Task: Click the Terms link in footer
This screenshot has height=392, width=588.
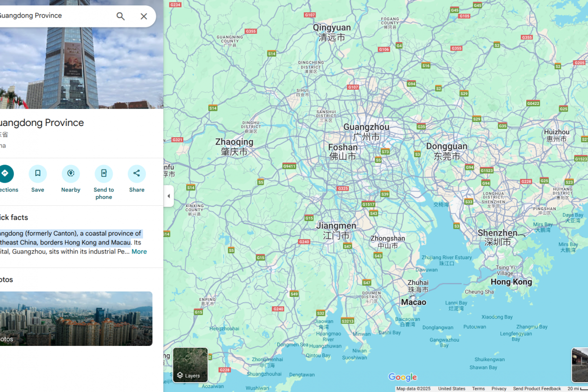Action: [x=478, y=389]
